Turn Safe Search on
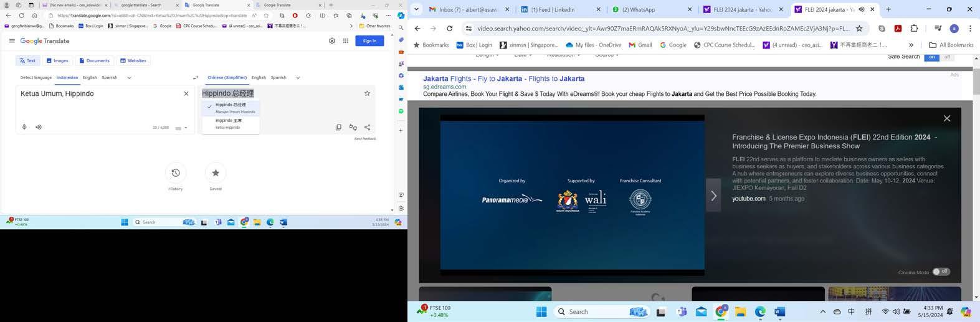This screenshot has width=980, height=322. coord(932,57)
